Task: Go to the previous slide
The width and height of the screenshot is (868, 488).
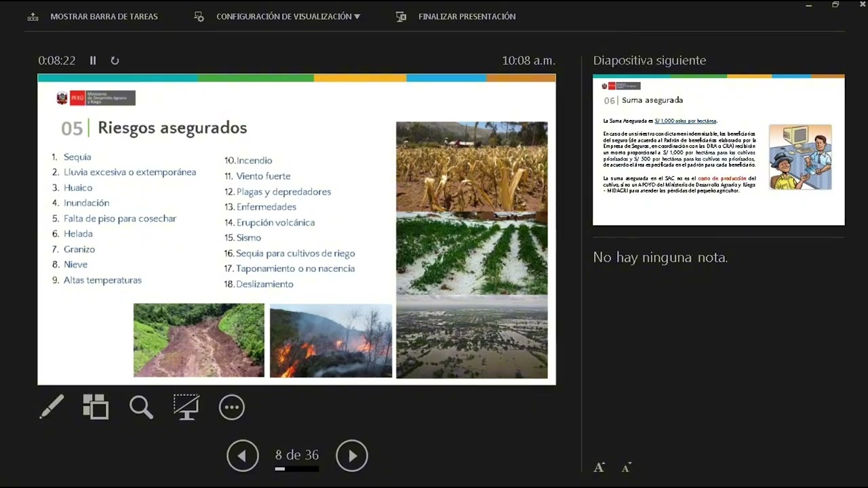Action: pyautogui.click(x=243, y=455)
